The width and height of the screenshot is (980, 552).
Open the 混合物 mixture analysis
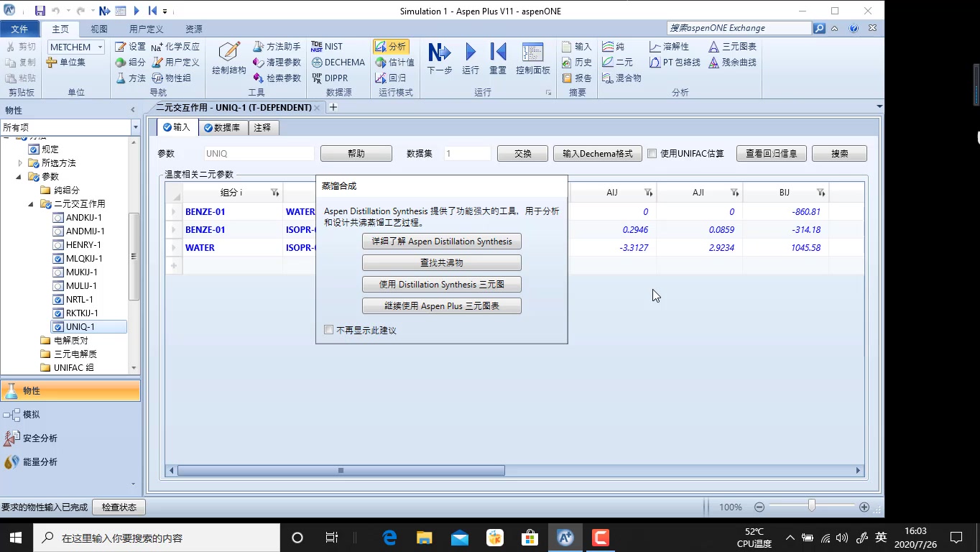pos(622,78)
